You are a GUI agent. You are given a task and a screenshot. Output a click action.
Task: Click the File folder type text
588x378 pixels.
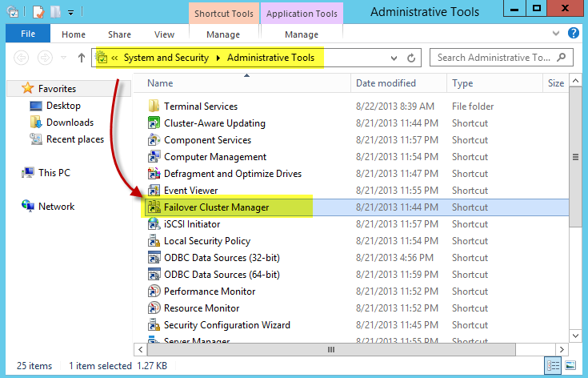click(x=473, y=107)
